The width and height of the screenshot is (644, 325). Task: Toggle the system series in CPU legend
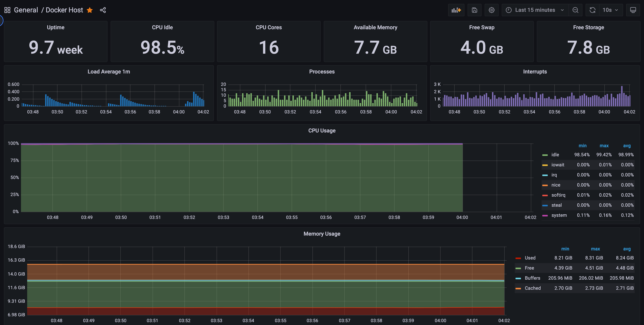click(559, 215)
